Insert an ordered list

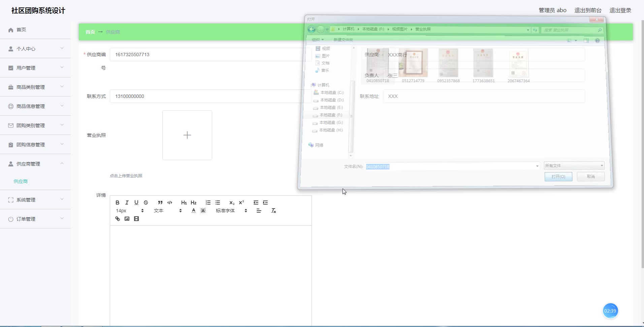208,203
